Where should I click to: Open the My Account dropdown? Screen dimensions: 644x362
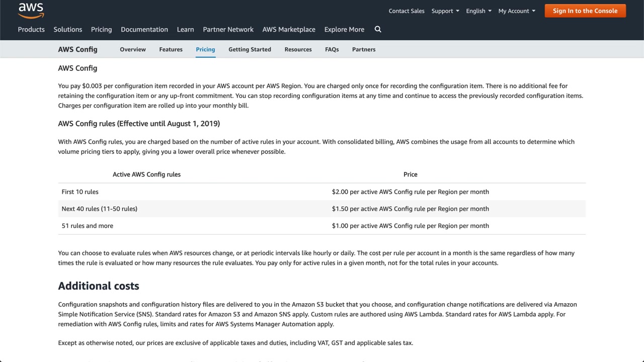[x=517, y=11]
